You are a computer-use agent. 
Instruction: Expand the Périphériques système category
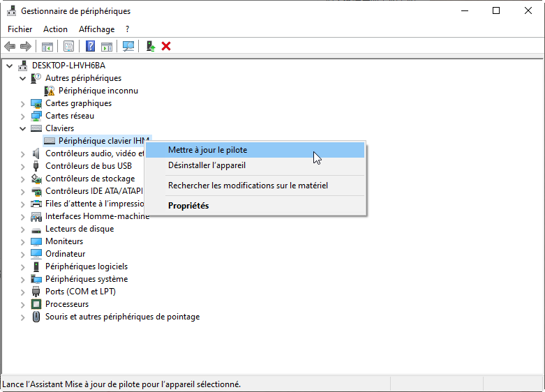click(x=22, y=280)
